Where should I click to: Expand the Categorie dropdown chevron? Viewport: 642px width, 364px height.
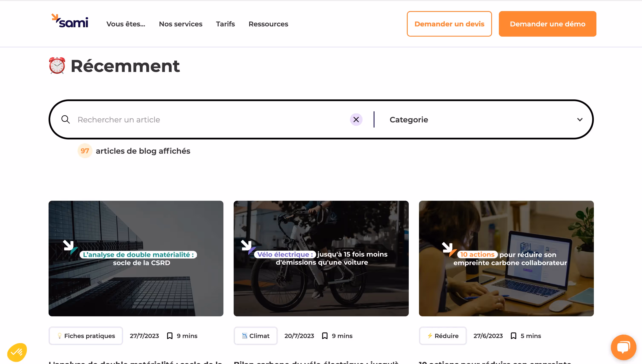[x=580, y=119]
